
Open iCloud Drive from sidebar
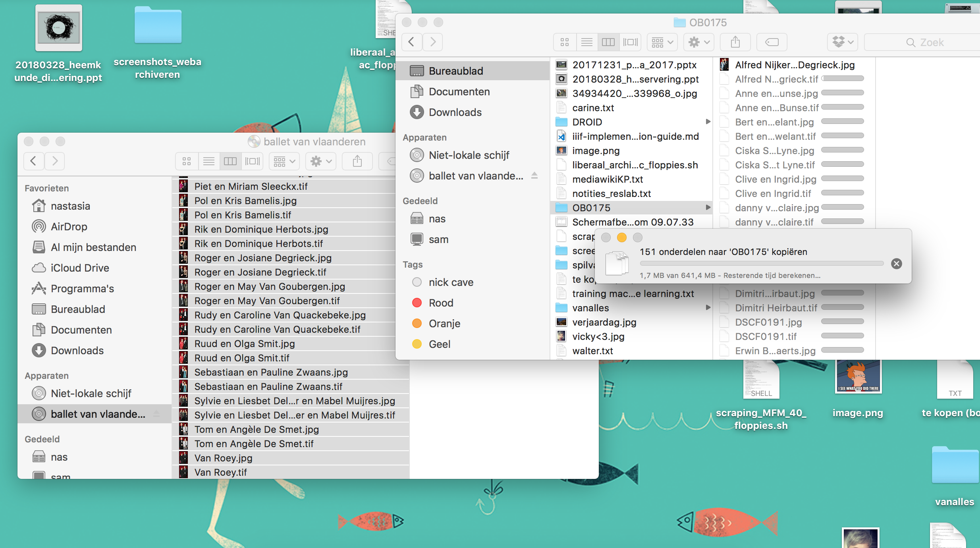pyautogui.click(x=79, y=268)
